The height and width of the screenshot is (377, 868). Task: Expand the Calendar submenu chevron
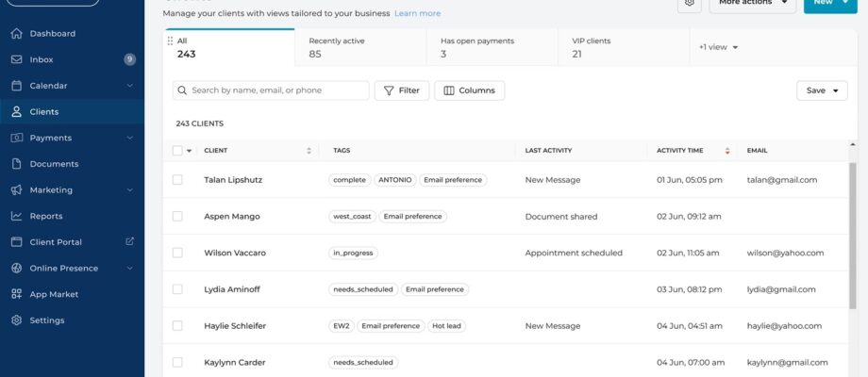pos(130,86)
